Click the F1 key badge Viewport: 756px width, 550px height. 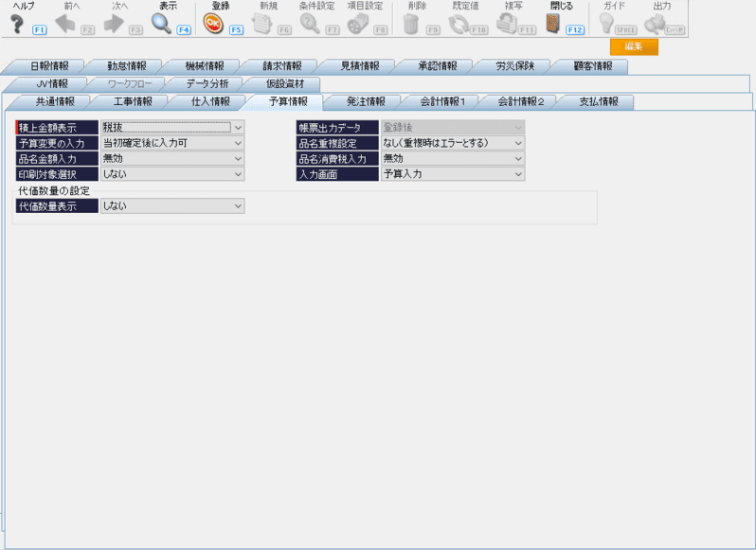(40, 30)
